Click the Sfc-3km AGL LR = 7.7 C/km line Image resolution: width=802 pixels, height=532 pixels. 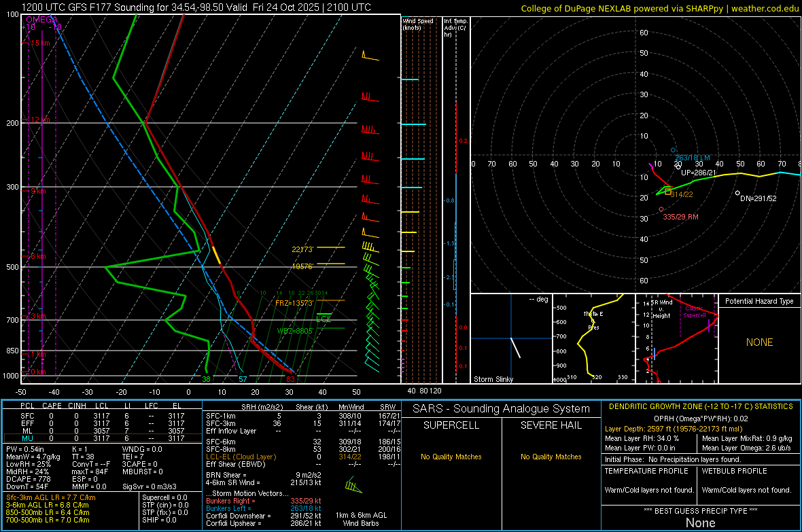(51, 497)
